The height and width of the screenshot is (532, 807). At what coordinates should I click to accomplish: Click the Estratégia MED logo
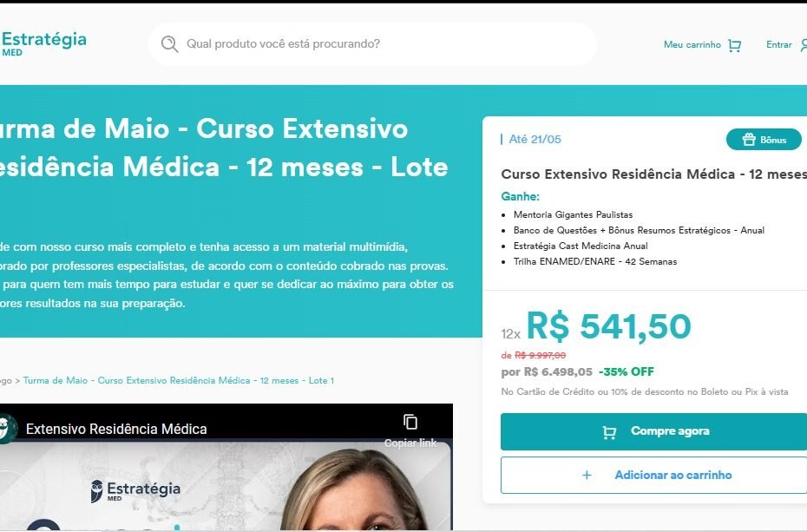tap(43, 43)
